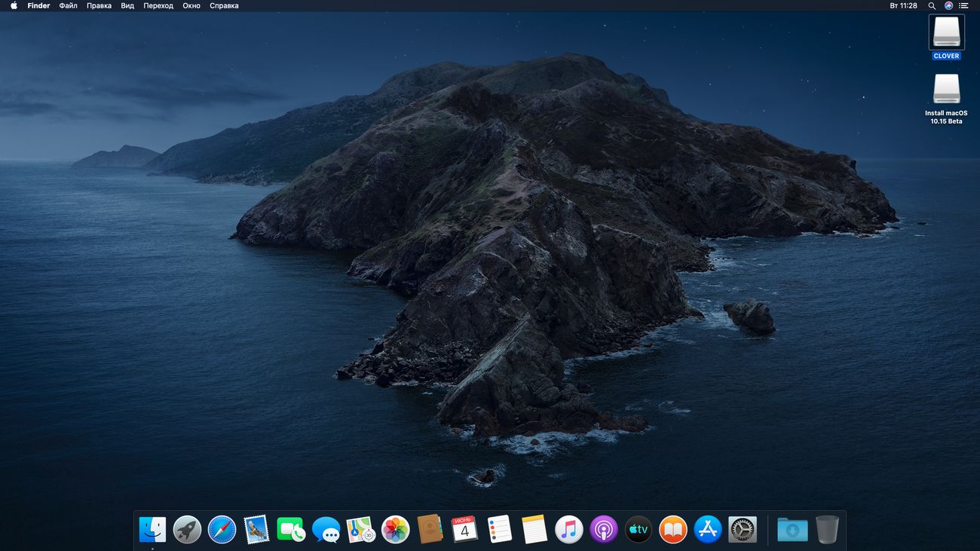Open the Apple TV app
This screenshot has height=551, width=980.
[x=639, y=529]
